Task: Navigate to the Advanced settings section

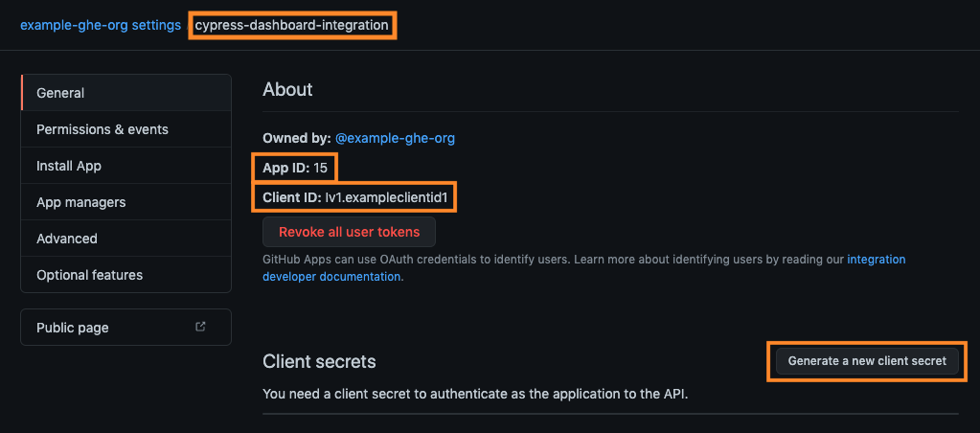Action: [67, 239]
